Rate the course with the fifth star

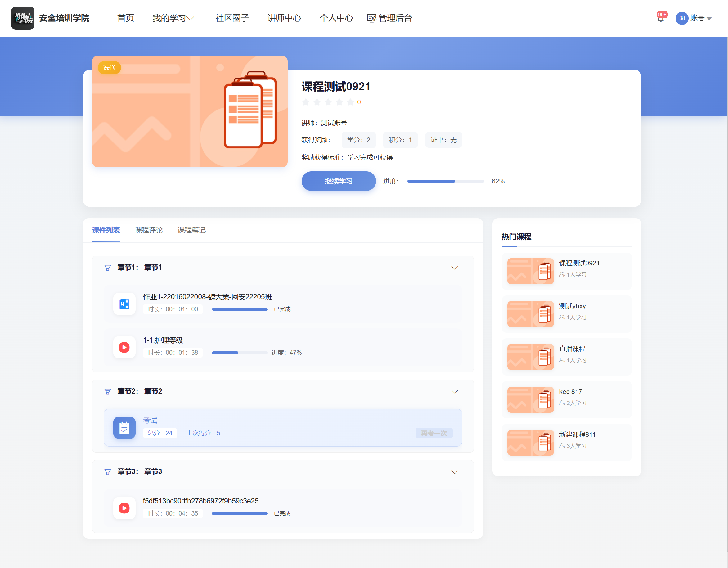click(x=350, y=102)
